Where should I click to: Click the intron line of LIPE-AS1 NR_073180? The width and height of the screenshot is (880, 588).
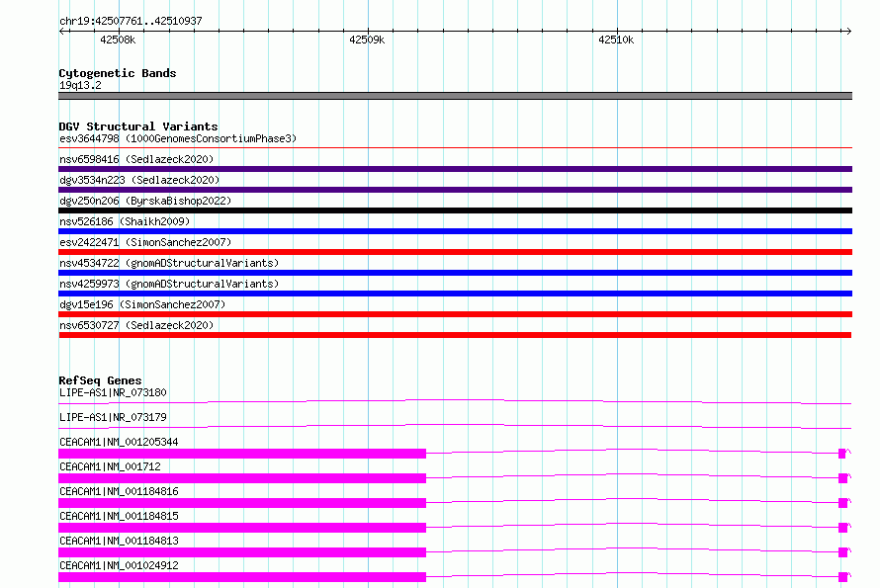455,401
